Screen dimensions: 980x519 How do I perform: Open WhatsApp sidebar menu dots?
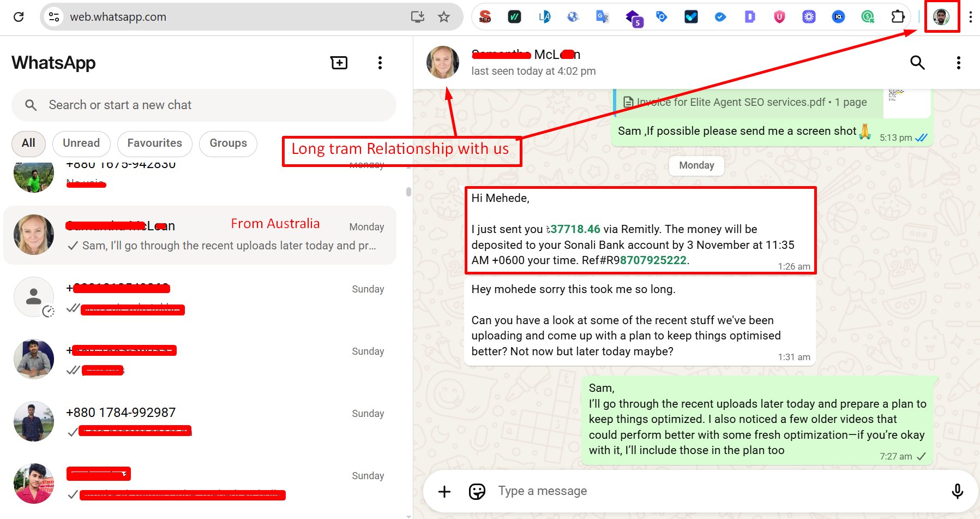click(x=380, y=63)
